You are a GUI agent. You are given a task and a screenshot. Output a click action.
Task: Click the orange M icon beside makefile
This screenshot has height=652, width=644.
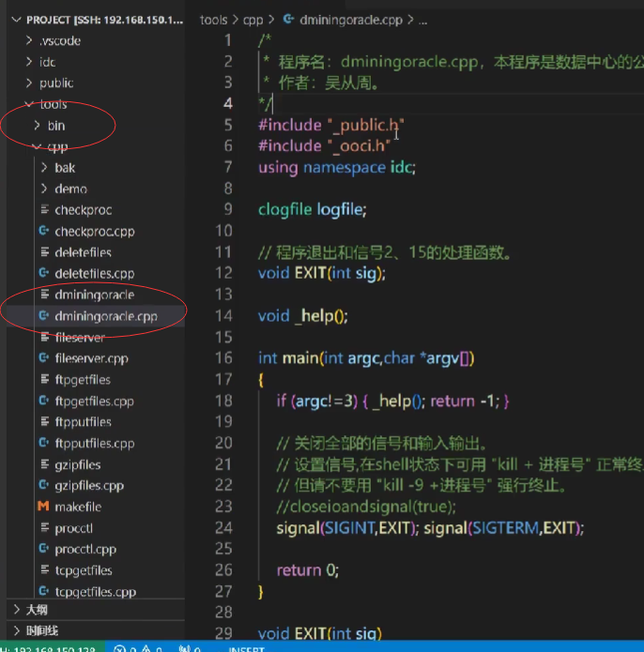click(43, 507)
